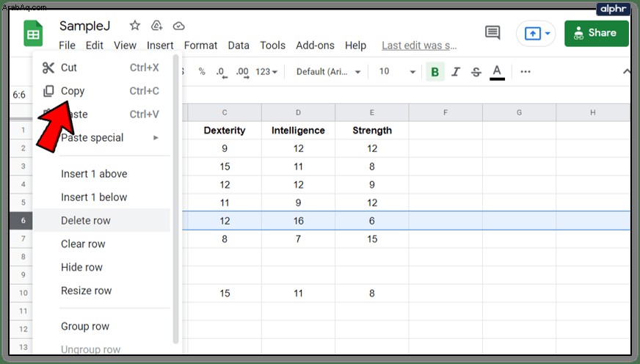Open the Format menu
The image size is (640, 364).
click(200, 45)
